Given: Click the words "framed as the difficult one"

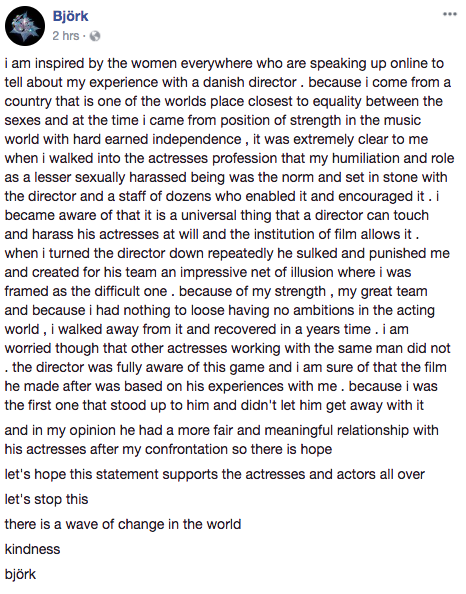Looking at the screenshot, I should pos(86,291).
